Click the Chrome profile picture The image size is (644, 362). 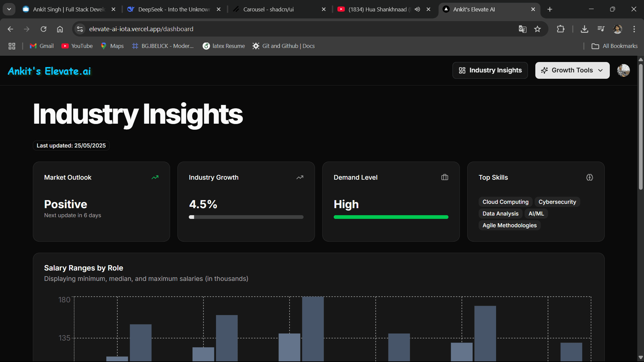618,29
